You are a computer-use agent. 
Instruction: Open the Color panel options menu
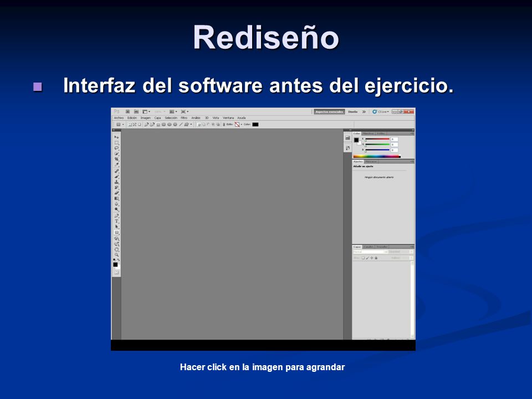pos(412,134)
